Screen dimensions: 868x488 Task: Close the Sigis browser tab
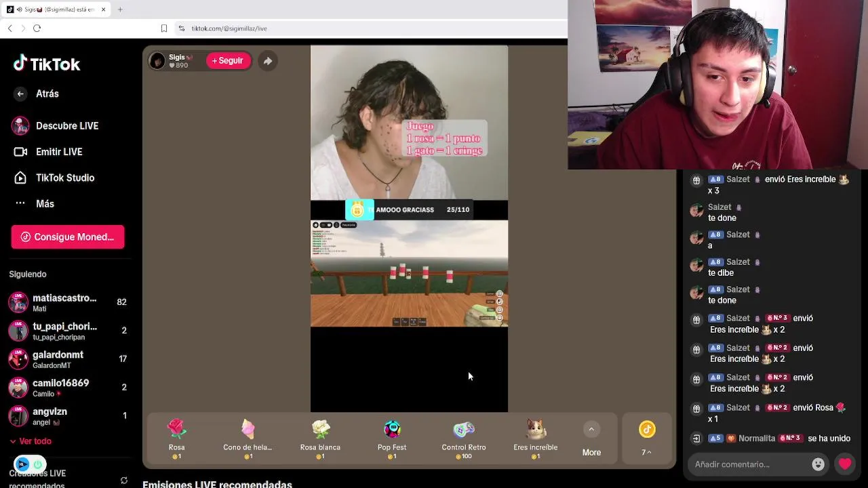coord(103,9)
